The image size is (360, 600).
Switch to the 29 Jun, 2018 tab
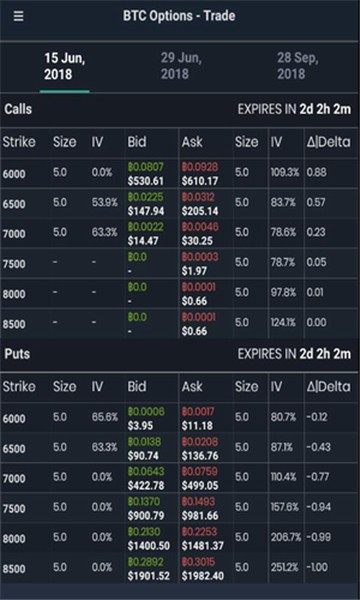181,66
